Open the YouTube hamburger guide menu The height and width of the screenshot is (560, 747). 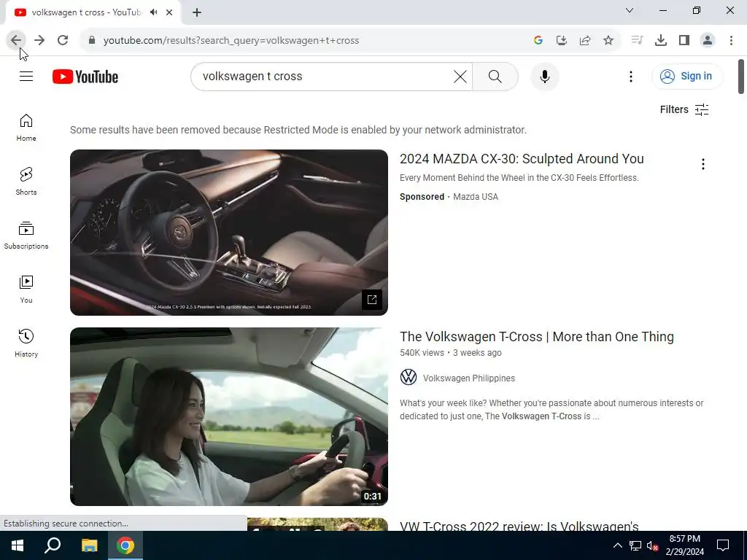(x=26, y=76)
